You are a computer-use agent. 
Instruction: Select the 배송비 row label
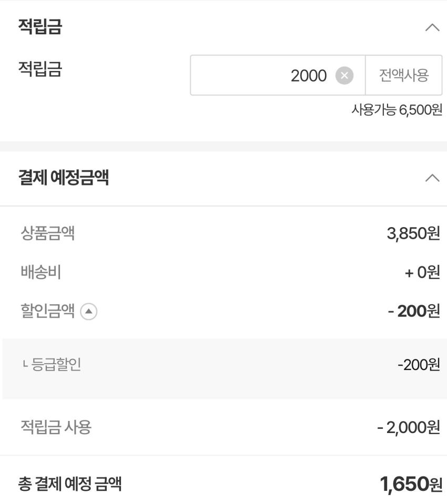40,272
